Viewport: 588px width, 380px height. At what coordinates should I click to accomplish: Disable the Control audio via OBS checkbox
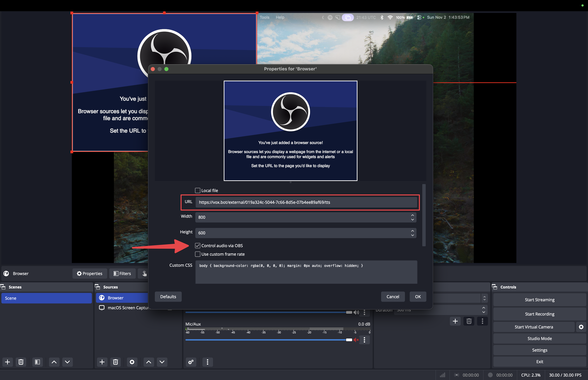(x=197, y=245)
